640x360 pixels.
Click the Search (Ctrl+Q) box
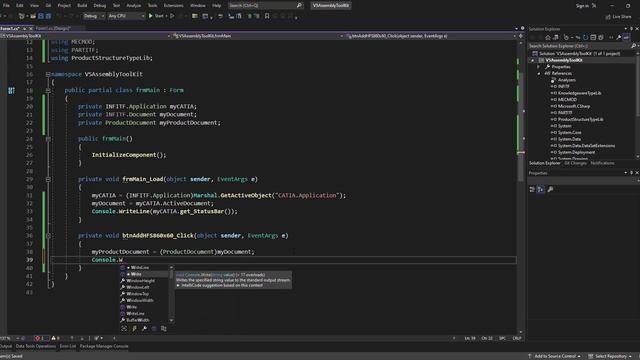pos(265,6)
